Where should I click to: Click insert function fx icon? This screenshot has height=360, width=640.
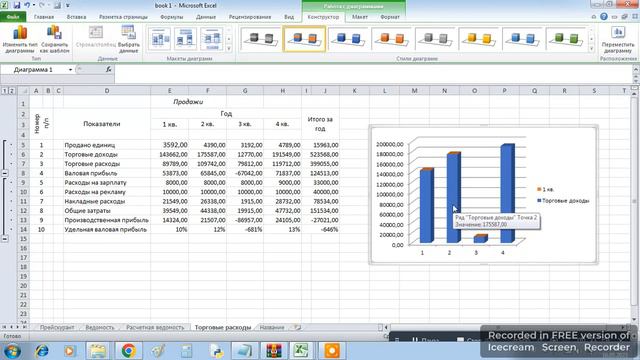[x=109, y=69]
